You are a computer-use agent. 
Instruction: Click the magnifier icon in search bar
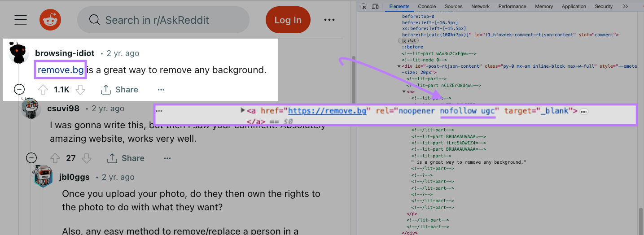tap(94, 20)
